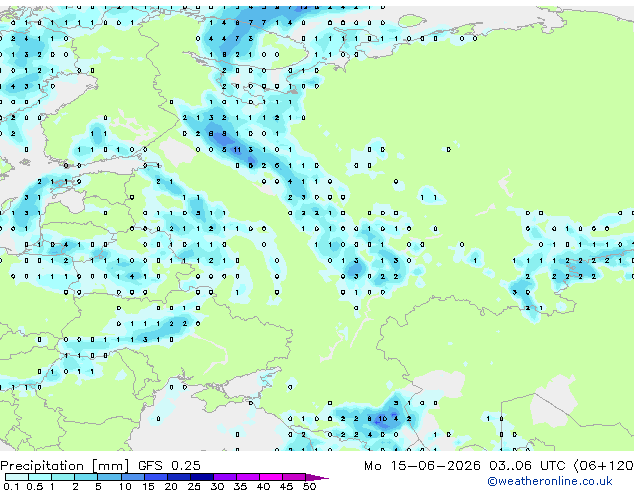Viewport: 634px width, 490px height.
Task: Select the 10–15 mm legend swatch
Action: coord(132,477)
